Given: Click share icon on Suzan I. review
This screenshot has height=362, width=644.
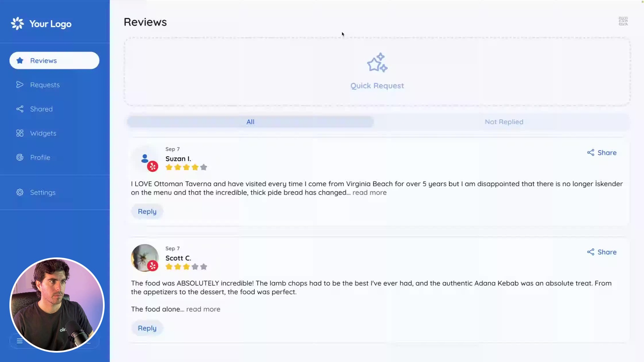Looking at the screenshot, I should point(591,153).
